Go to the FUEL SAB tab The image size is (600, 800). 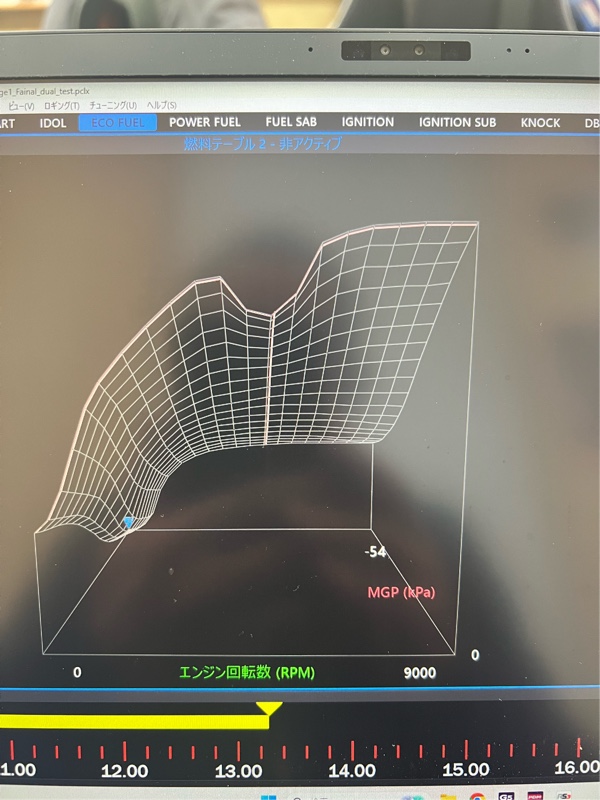[291, 122]
